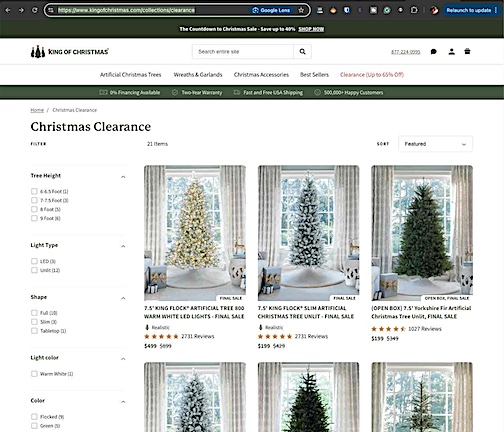
Task: Click King Flock Slim Artificial tree title
Action: pos(306,312)
